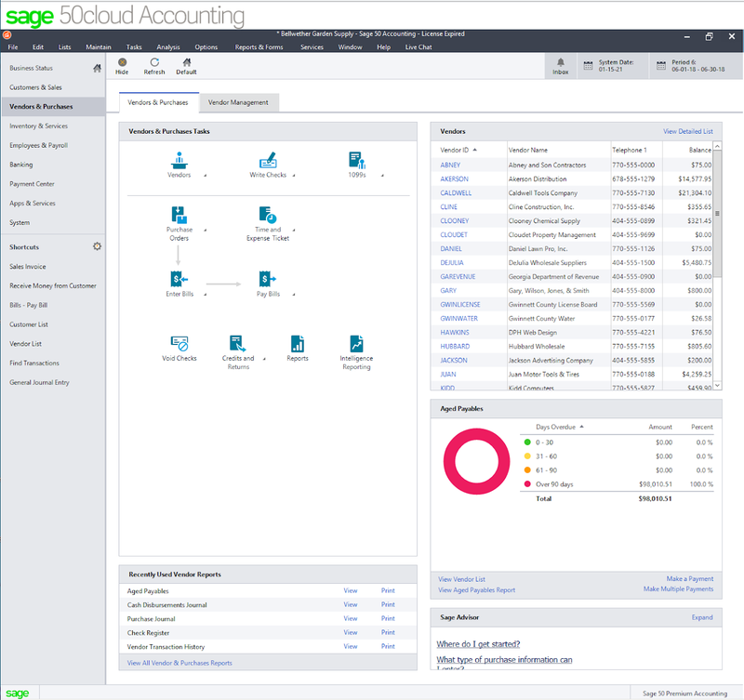The image size is (744, 700).
Task: Open the Enter Bills icon
Action: point(179,279)
